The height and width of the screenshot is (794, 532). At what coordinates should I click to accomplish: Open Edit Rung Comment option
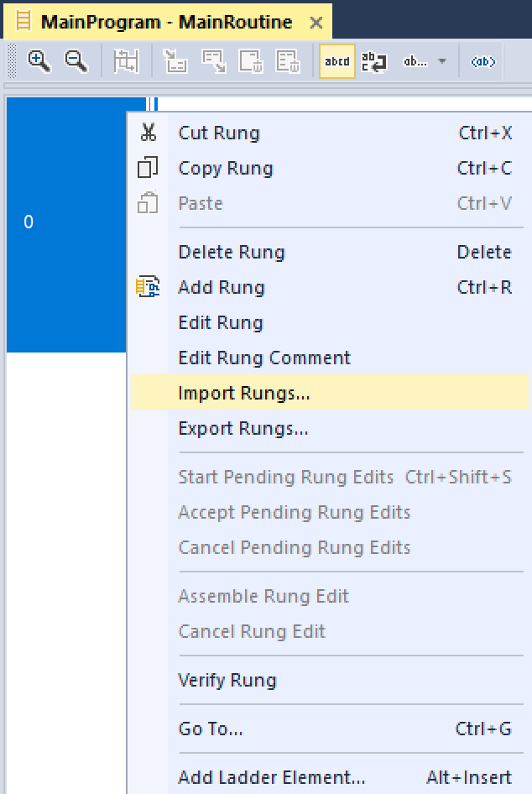click(x=264, y=358)
